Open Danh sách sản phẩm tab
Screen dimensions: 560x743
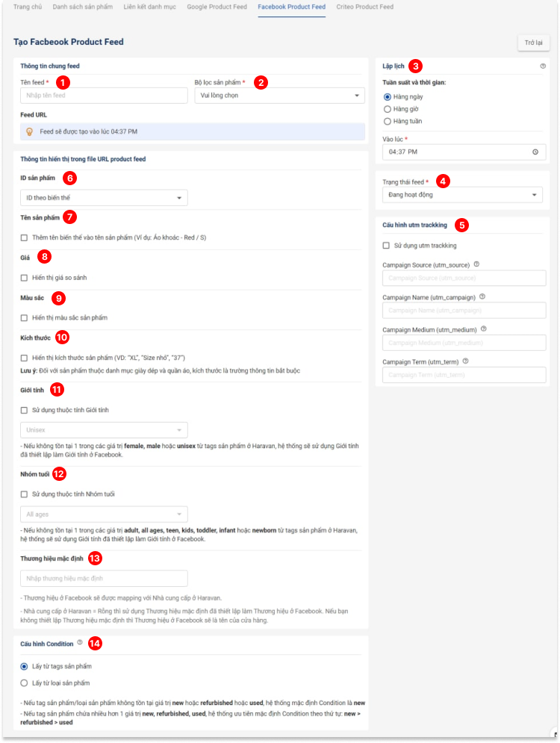pyautogui.click(x=82, y=7)
